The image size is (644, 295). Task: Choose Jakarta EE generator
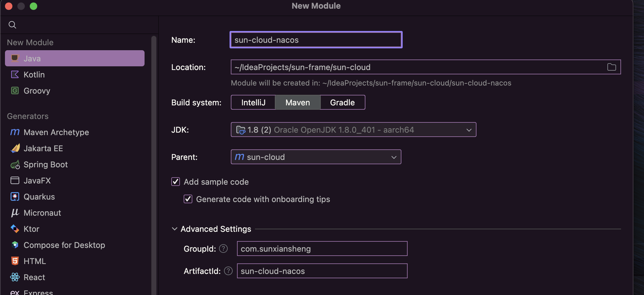click(75, 148)
